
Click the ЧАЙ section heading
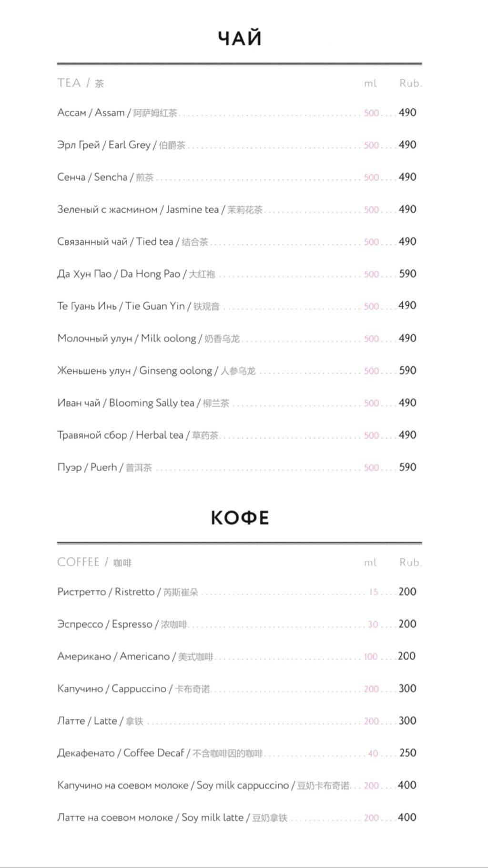click(240, 38)
